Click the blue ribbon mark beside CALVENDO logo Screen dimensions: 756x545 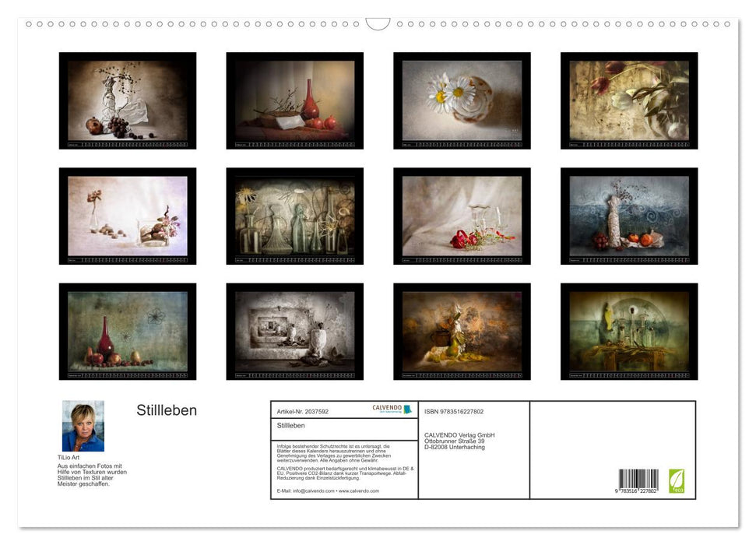[408, 410]
